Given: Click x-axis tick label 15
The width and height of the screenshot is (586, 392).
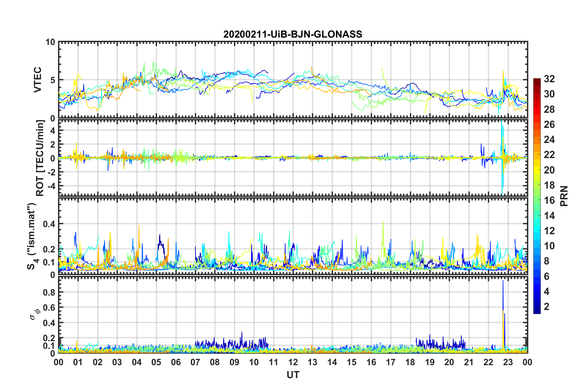Looking at the screenshot, I should [352, 362].
